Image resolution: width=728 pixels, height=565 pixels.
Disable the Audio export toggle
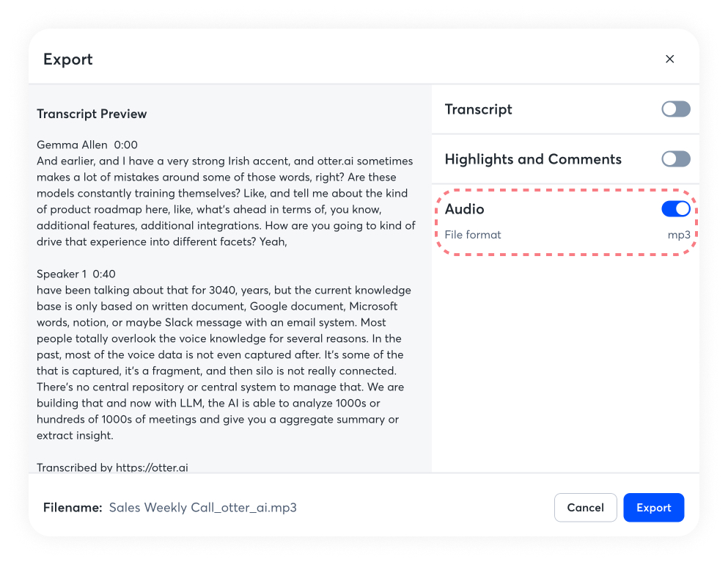click(x=675, y=209)
